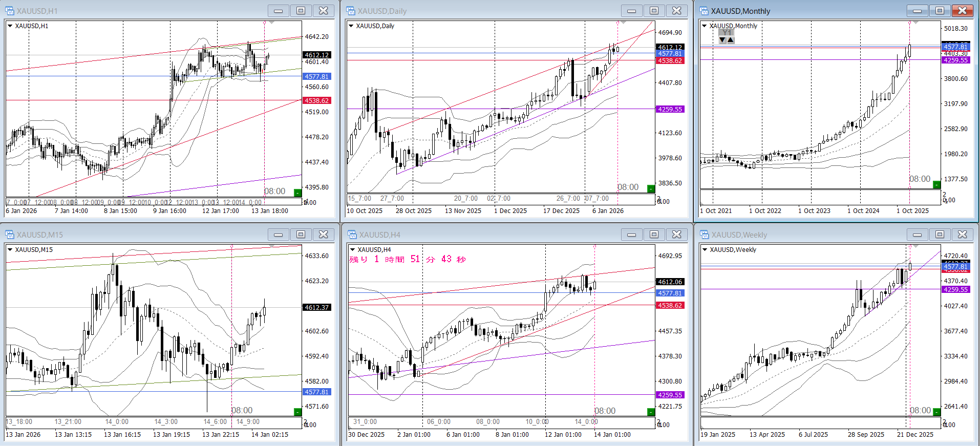Expand the triangle beside XAUUSD,H4 chart label
Image resolution: width=980 pixels, height=446 pixels.
tap(352, 250)
